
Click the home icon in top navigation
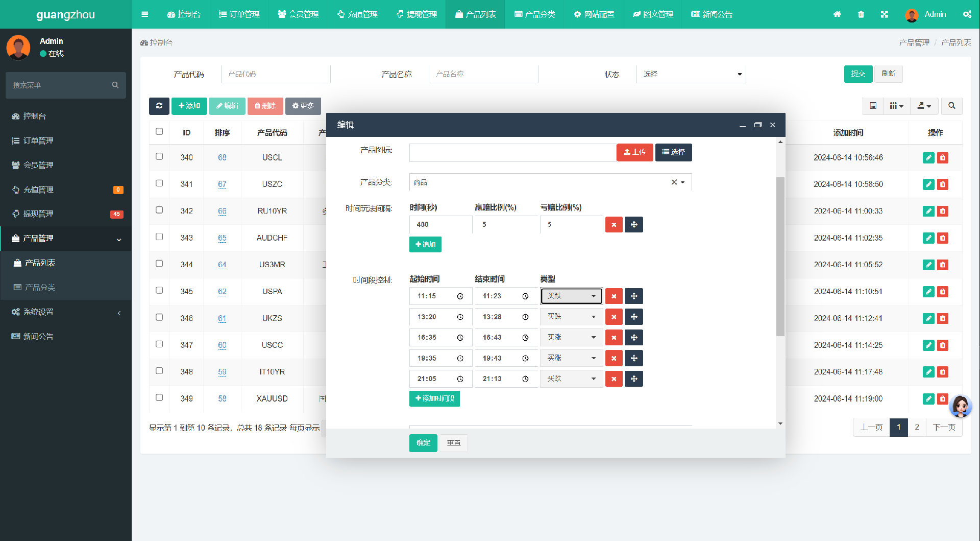tap(837, 14)
